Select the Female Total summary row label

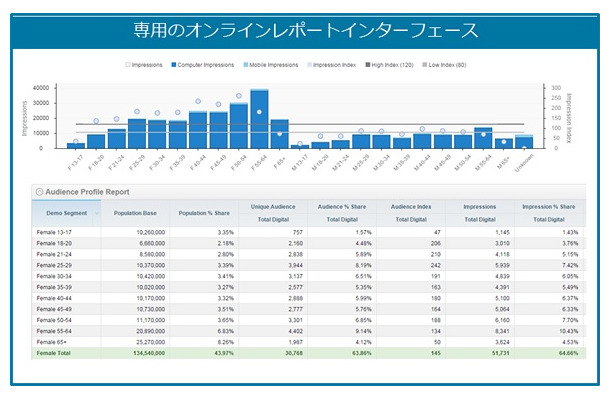54,353
